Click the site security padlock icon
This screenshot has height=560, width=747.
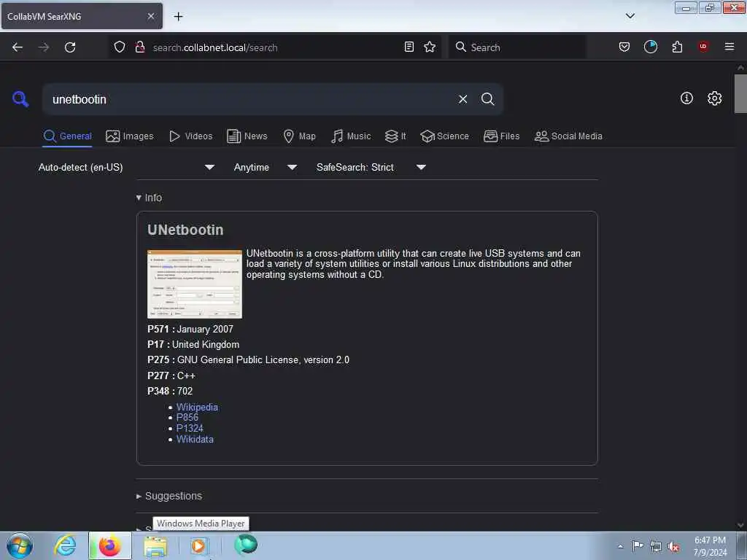[140, 47]
